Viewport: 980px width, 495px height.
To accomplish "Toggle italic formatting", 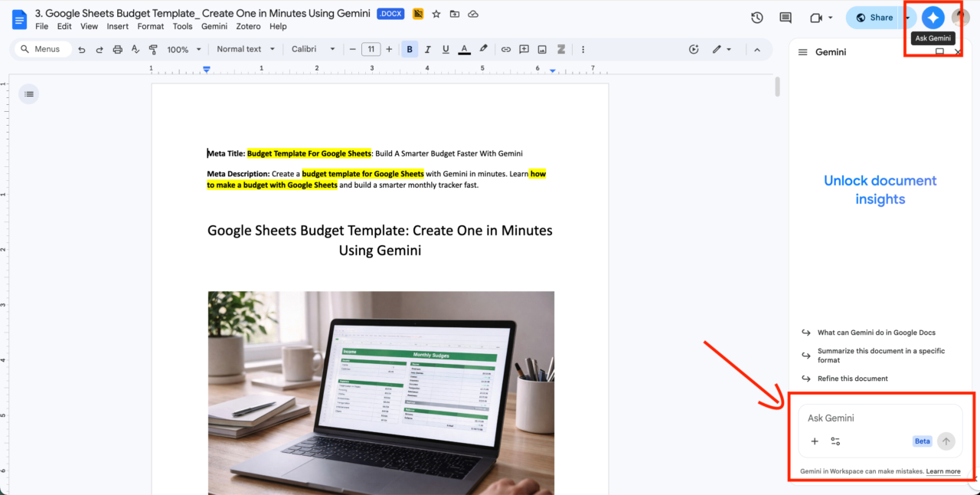I will (x=428, y=49).
